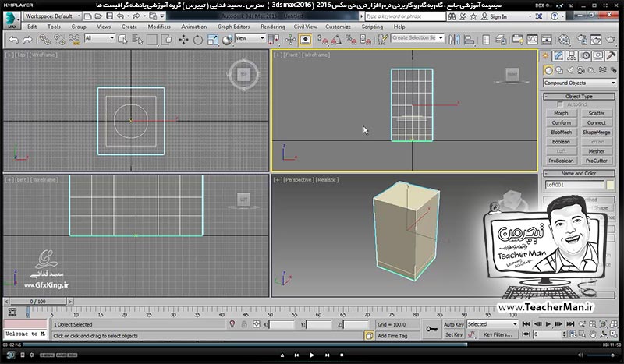Select the Bind to Space Warp tool
Screen dimensions: 624x364
pos(74,40)
